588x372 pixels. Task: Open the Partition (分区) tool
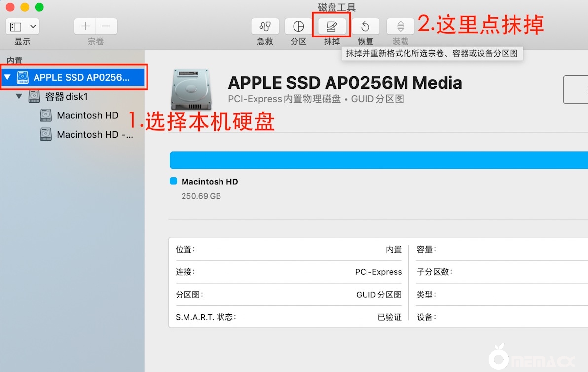(298, 27)
